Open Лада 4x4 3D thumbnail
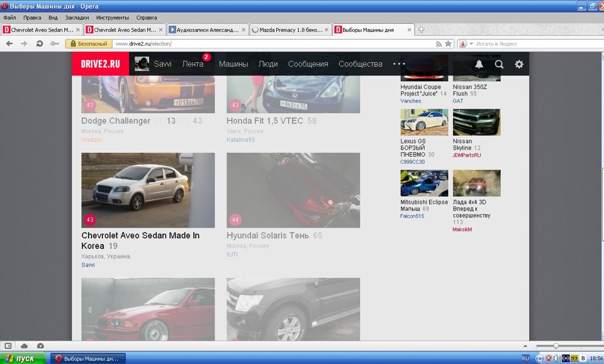Viewport: 604px width, 364px height. coord(476,183)
